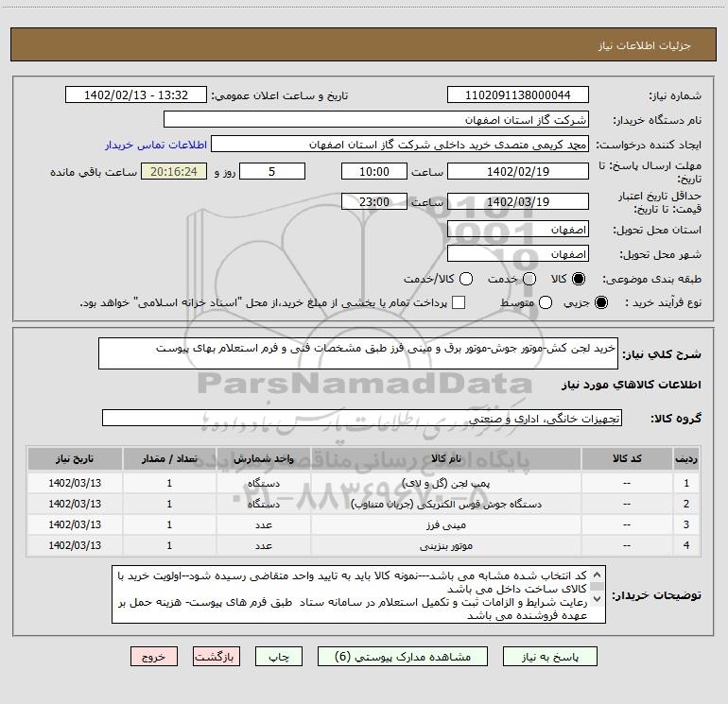Image resolution: width=728 pixels, height=704 pixels.
Task: Select the کالا radio button
Action: [579, 279]
